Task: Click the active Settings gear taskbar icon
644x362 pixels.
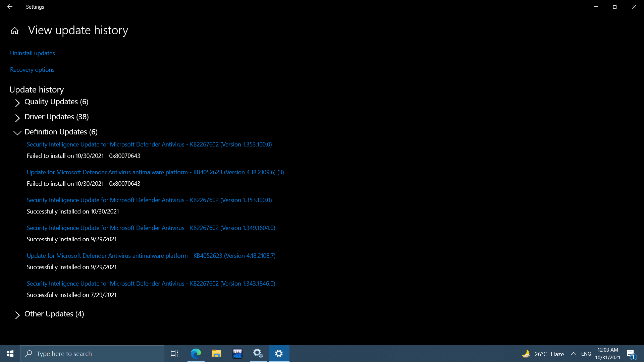Action: [279, 354]
